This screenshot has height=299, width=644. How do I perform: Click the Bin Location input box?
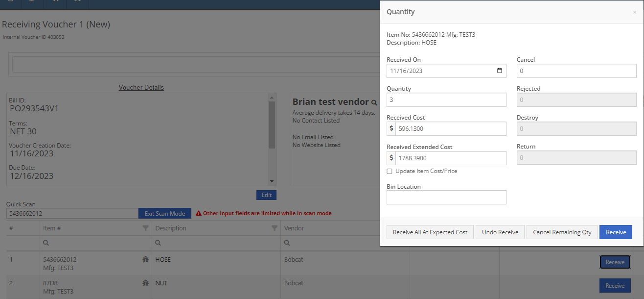click(446, 197)
